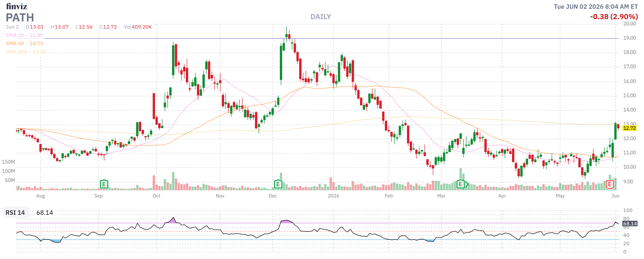This screenshot has width=644, height=259.
Task: Open the red June earnings E marker
Action: [x=610, y=184]
